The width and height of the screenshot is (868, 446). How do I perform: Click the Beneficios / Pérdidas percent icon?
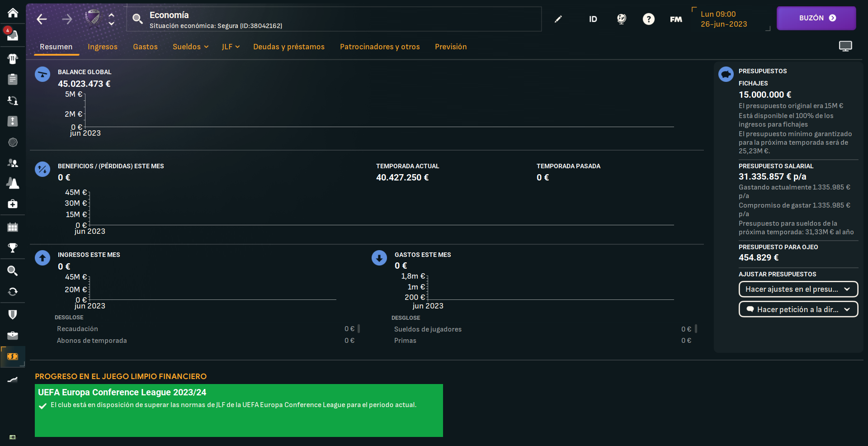tap(42, 170)
